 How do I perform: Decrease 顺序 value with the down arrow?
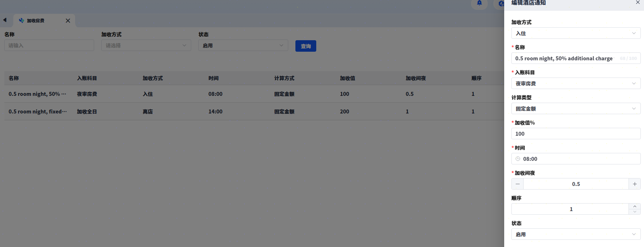635,211
